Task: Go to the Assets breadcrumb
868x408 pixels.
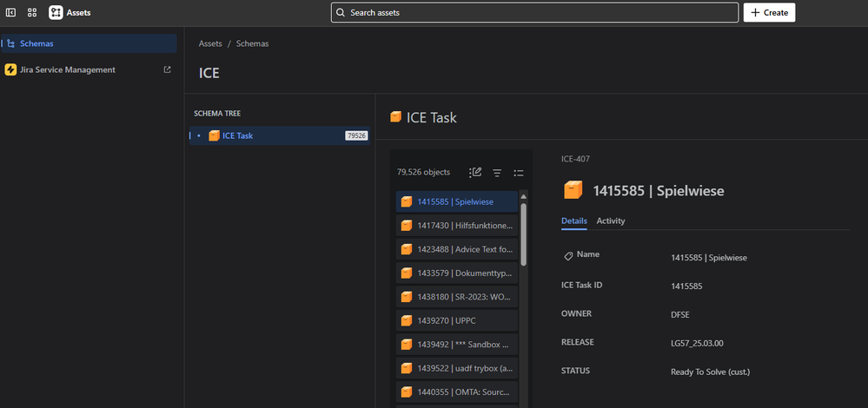Action: click(210, 43)
